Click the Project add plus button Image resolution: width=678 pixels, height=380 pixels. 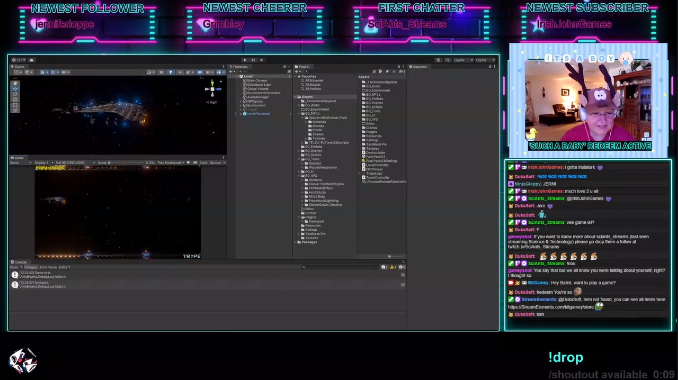pyautogui.click(x=297, y=71)
